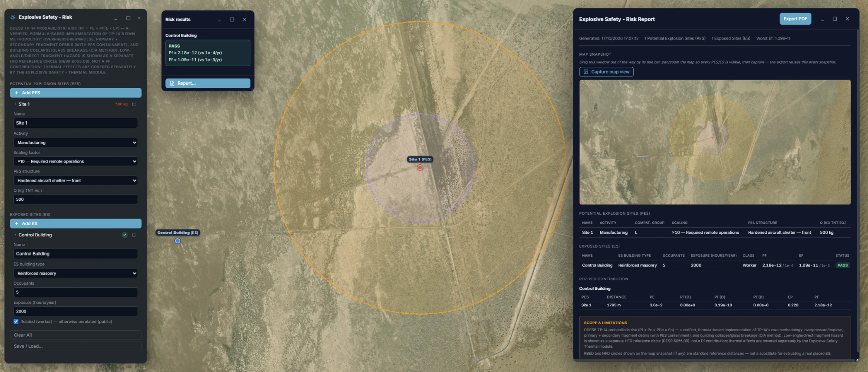Click the Explosive Safety - Risk app icon
Screen dimensions: 868x372
(13, 17)
